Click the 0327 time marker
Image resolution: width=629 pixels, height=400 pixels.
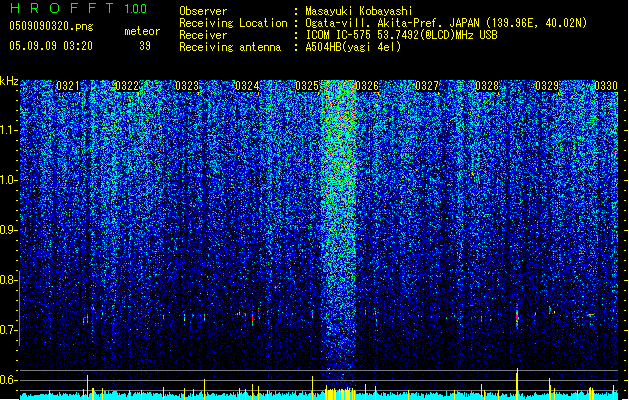427,86
